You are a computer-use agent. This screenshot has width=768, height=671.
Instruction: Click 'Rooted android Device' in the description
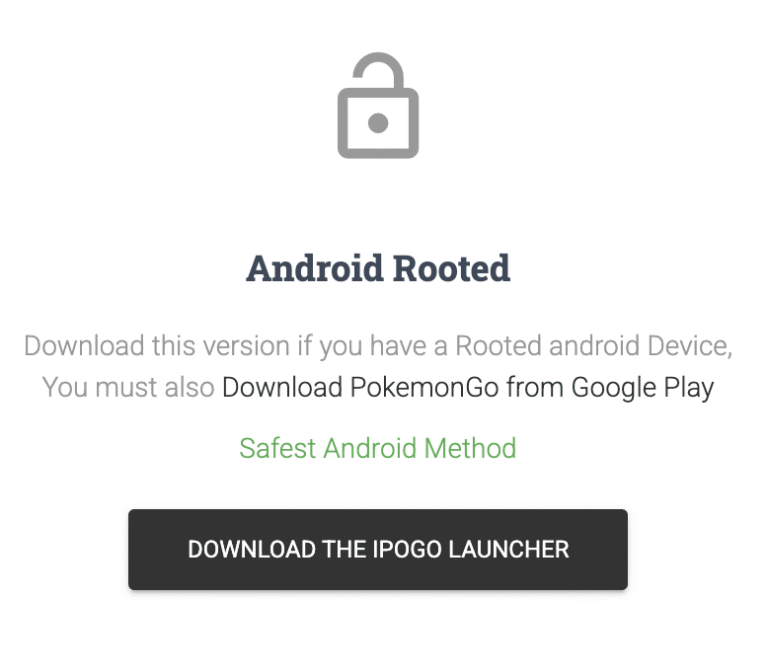[594, 346]
